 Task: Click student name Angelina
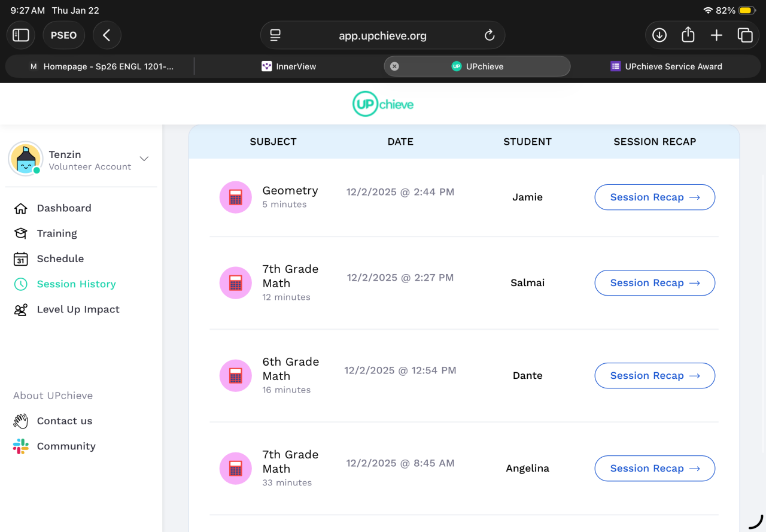coord(527,469)
